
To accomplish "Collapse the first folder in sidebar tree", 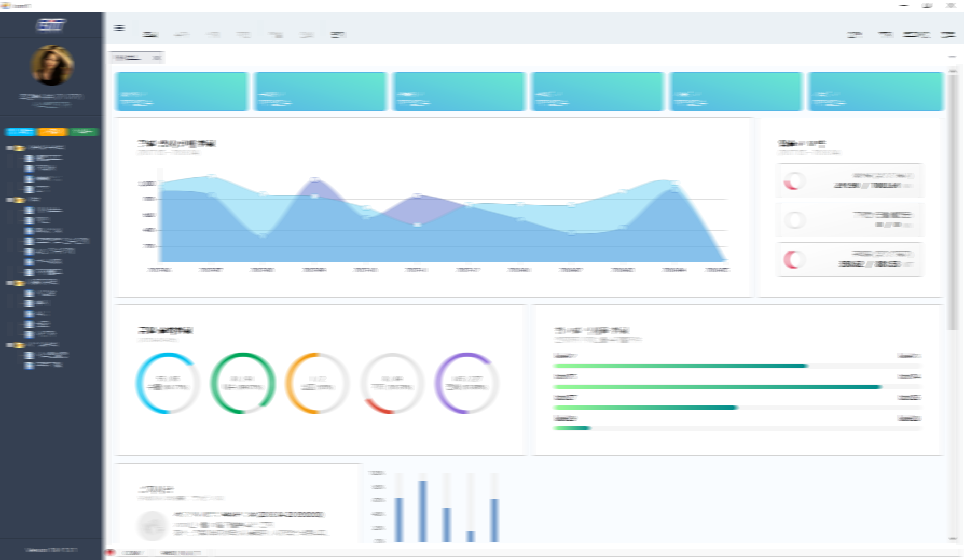I will (9, 148).
